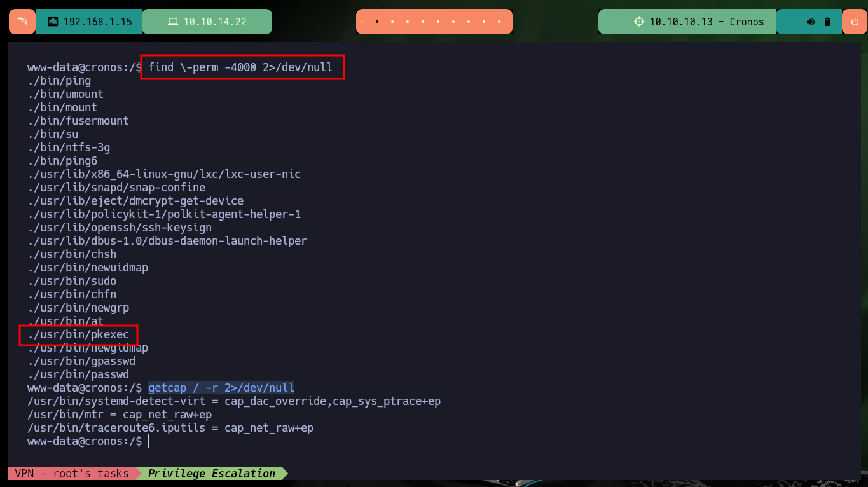Click the ./usr/bin/chfn line

pos(72,294)
